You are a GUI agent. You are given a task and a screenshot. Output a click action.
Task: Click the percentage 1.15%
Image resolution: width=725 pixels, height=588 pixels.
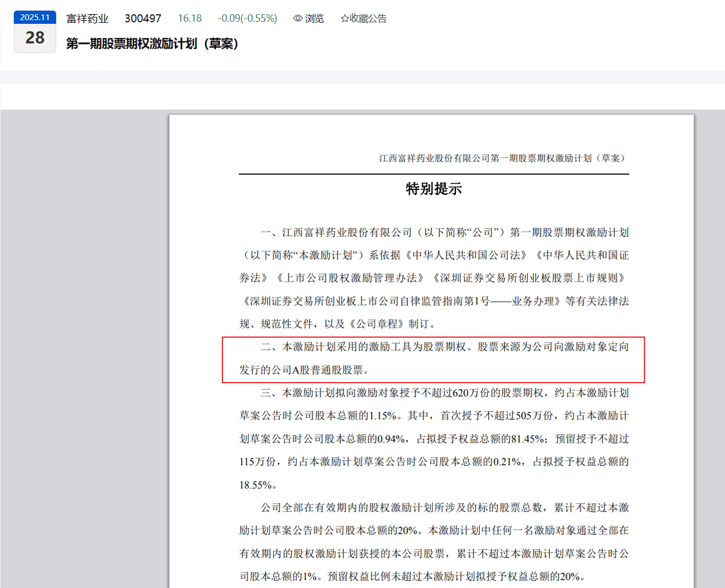coord(383,416)
